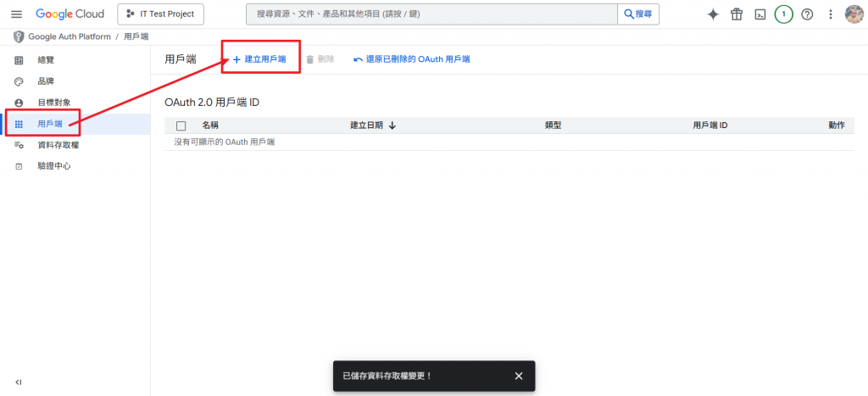868x396 pixels.
Task: Click the disabled 刪除 delete button
Action: tap(320, 59)
